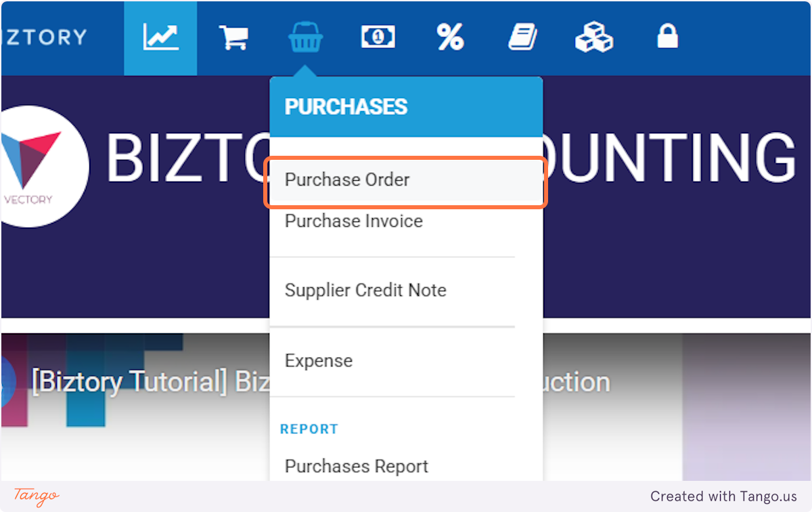
Task: Open the banknote money icon
Action: click(378, 37)
